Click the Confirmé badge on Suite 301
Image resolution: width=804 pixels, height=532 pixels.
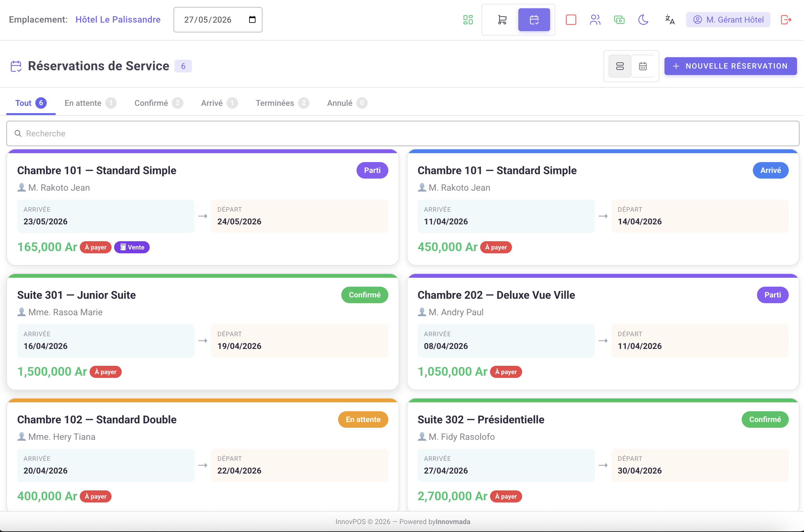point(365,295)
